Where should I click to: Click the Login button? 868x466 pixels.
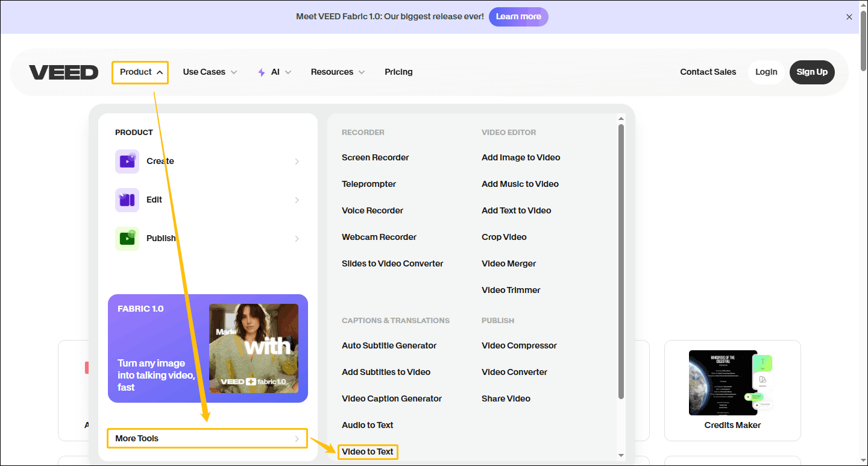pyautogui.click(x=766, y=72)
